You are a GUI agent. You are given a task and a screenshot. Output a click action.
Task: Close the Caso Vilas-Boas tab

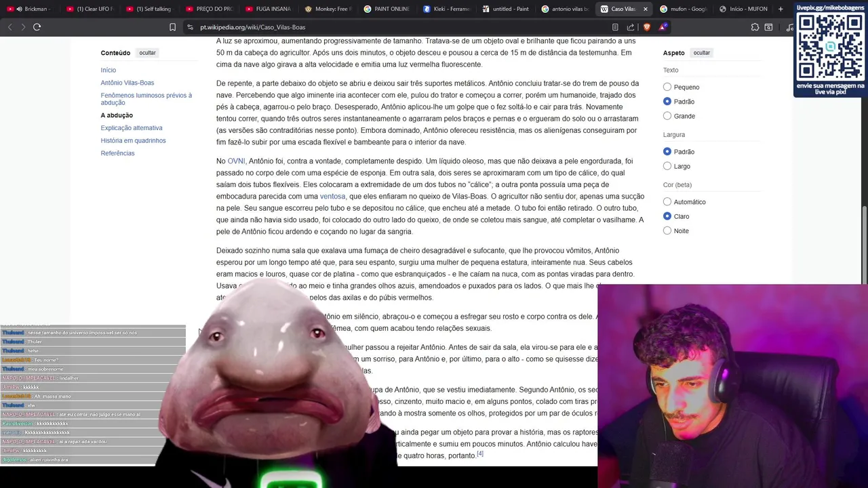(x=645, y=9)
